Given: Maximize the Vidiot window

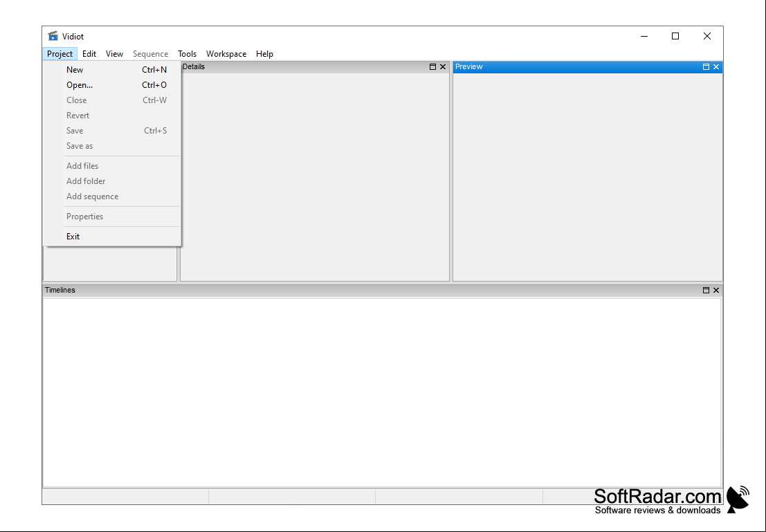Looking at the screenshot, I should (x=675, y=36).
